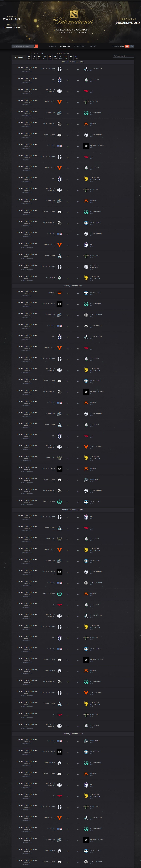Click Evil Geniuses logo in Team Aster match
The image size is (141, 868).
pos(60,69)
